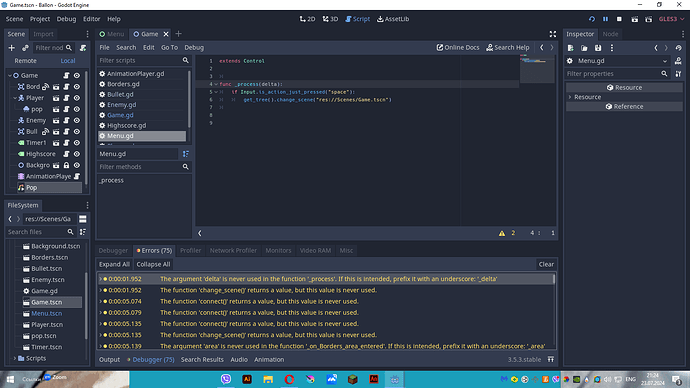Screen dimensions: 690x388
Task: Hide the Player node
Action: tap(77, 98)
